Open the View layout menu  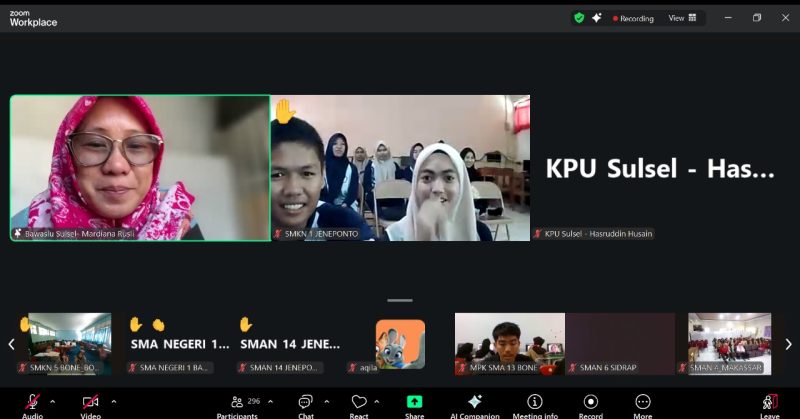682,18
